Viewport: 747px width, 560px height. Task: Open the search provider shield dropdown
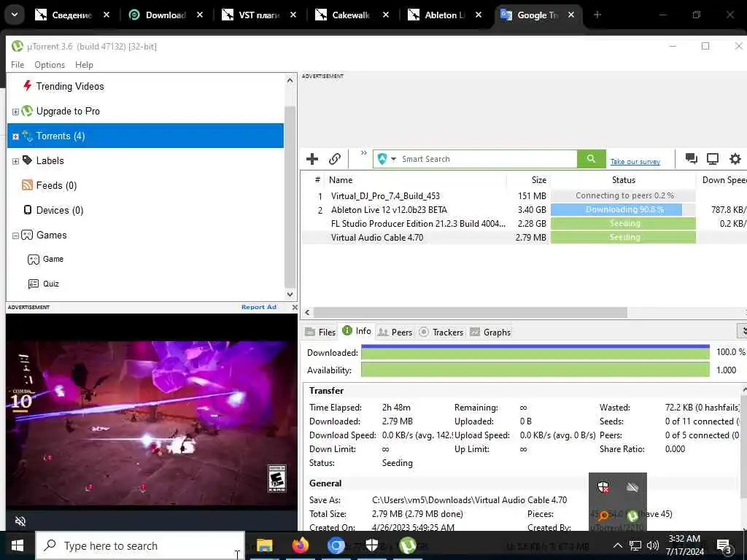pos(387,159)
